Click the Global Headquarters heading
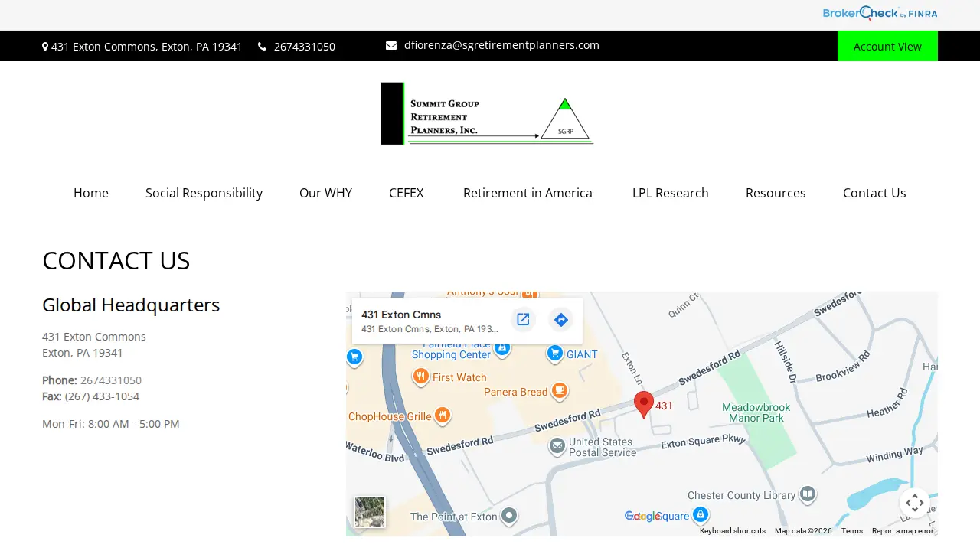 [131, 305]
